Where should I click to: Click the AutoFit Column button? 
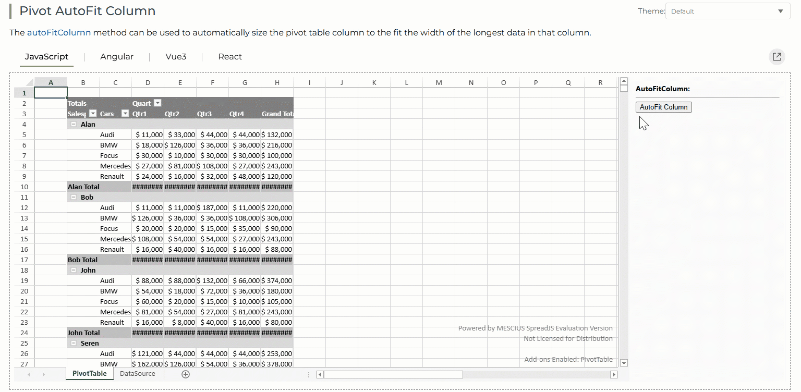(x=663, y=107)
